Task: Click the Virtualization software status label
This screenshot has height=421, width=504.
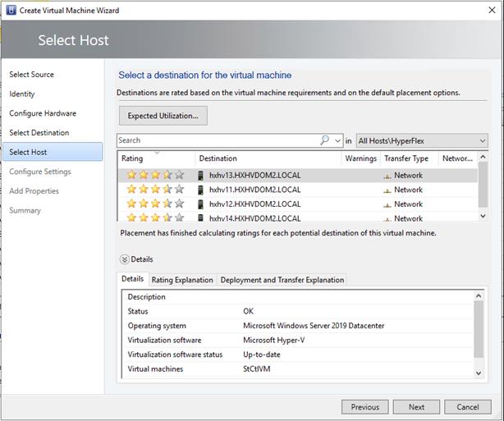Action: 175,355
